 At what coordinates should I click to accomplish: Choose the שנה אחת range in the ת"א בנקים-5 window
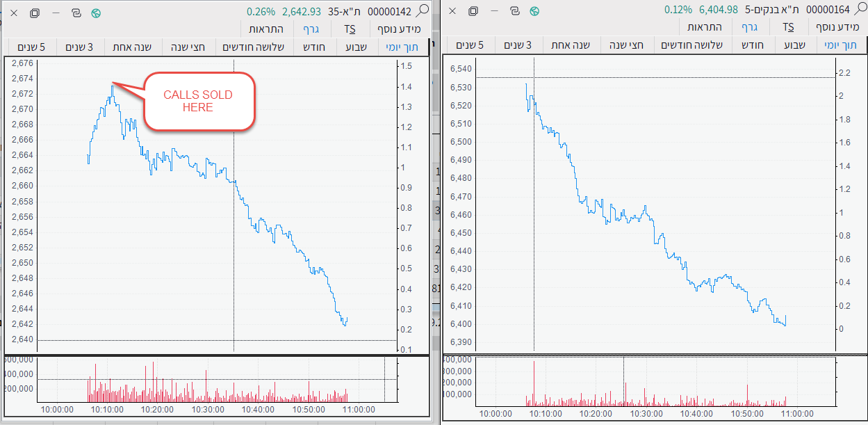click(x=571, y=45)
